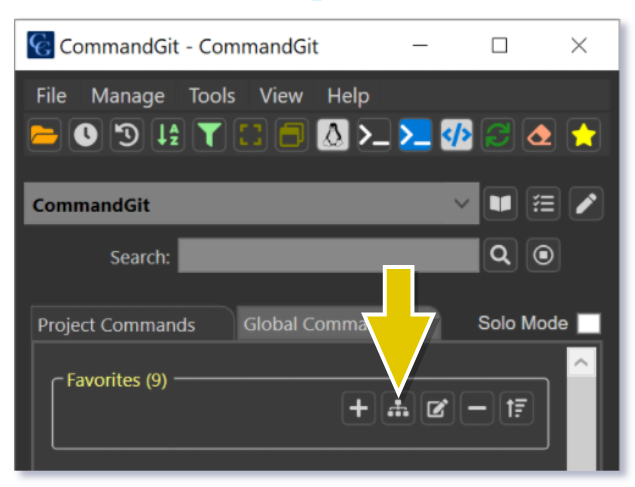
Task: Click the scrollbar up arrow
Action: point(580,362)
